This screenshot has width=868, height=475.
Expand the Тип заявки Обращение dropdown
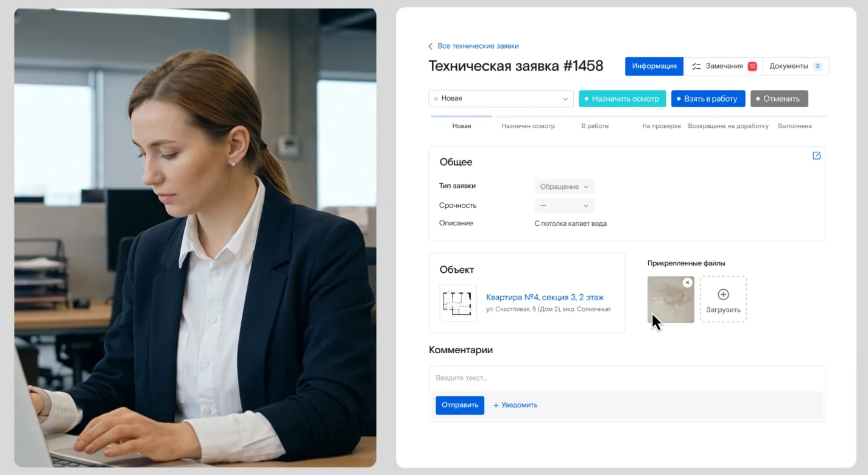coord(564,187)
